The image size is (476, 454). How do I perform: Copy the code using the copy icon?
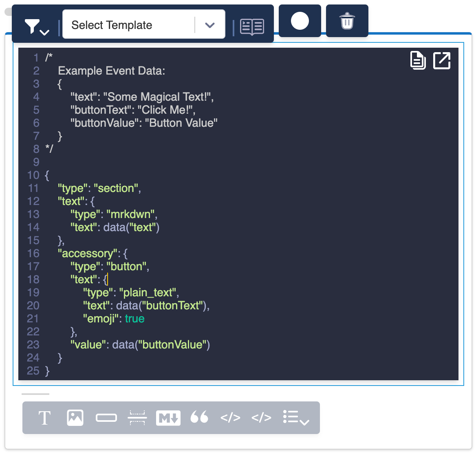tap(418, 60)
